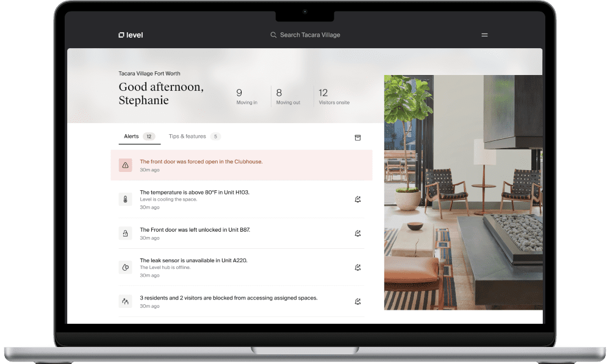Snooze the Unit A220 leak sensor bell
The height and width of the screenshot is (364, 610).
(357, 267)
